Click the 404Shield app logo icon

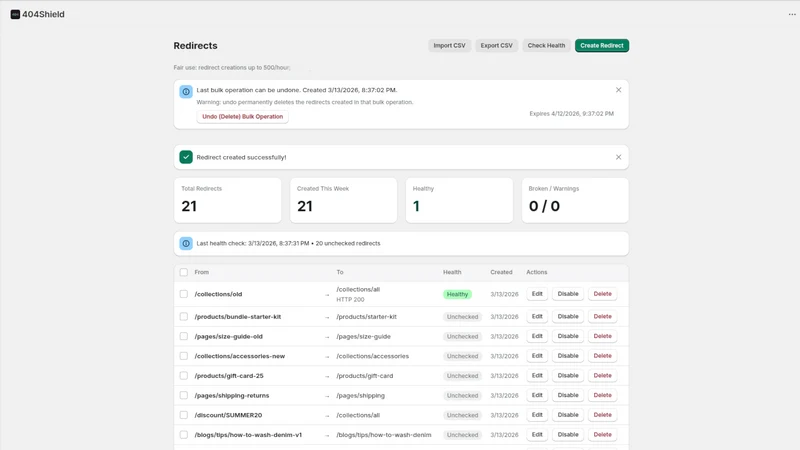point(15,14)
